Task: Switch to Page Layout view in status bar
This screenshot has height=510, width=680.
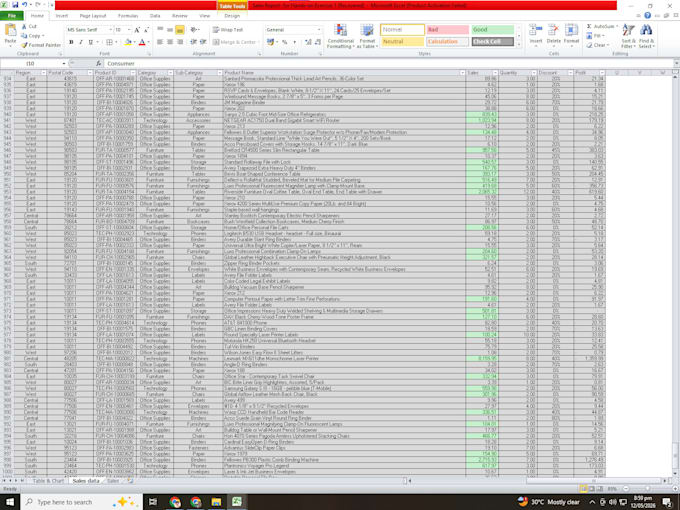Action: [592, 489]
